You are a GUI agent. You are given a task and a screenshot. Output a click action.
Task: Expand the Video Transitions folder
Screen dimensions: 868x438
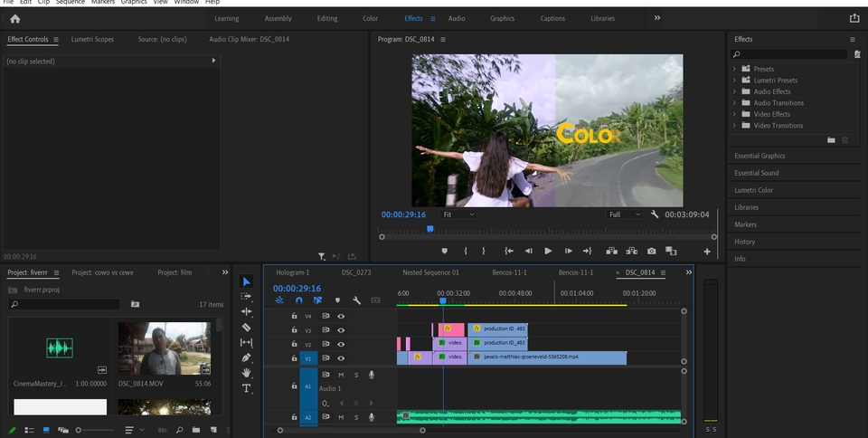point(734,126)
